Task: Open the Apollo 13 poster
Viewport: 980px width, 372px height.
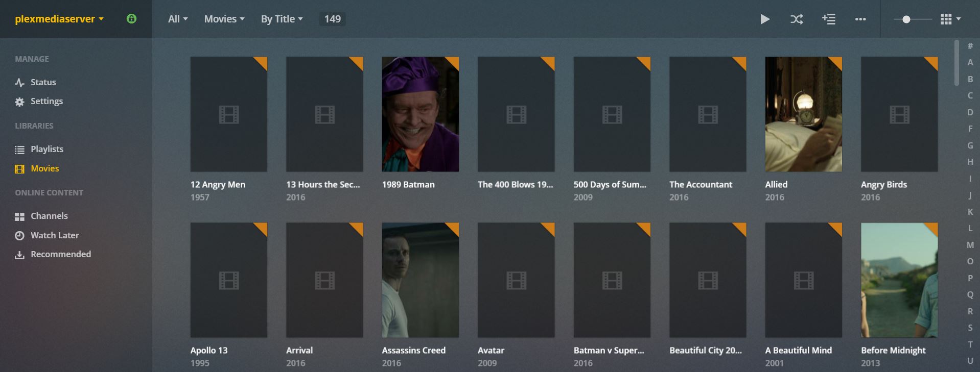Action: coord(229,280)
